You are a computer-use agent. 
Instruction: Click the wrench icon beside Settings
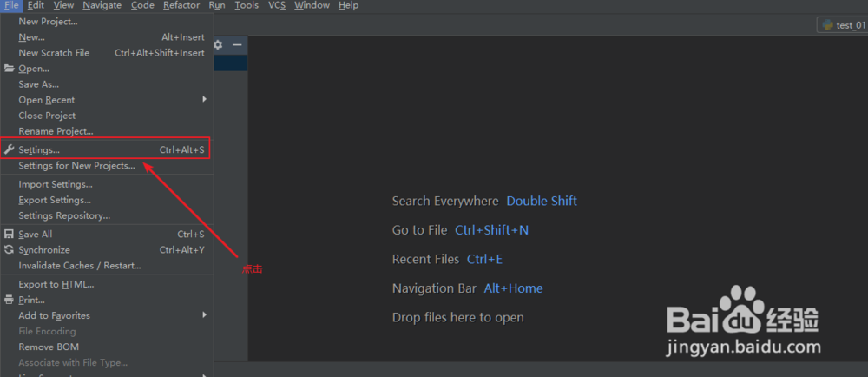click(10, 150)
